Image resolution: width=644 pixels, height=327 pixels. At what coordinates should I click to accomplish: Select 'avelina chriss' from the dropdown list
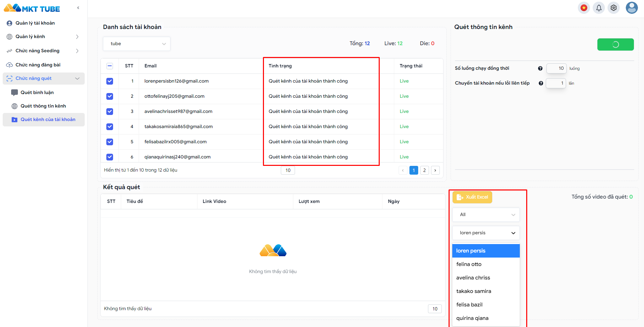click(486, 278)
